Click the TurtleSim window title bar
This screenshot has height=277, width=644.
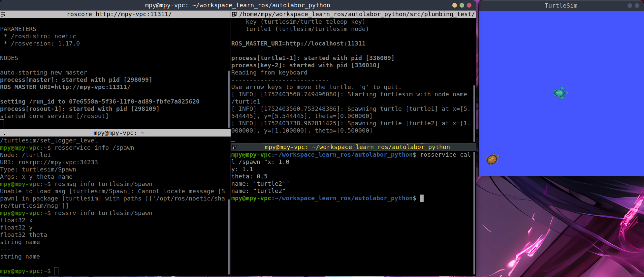click(561, 5)
